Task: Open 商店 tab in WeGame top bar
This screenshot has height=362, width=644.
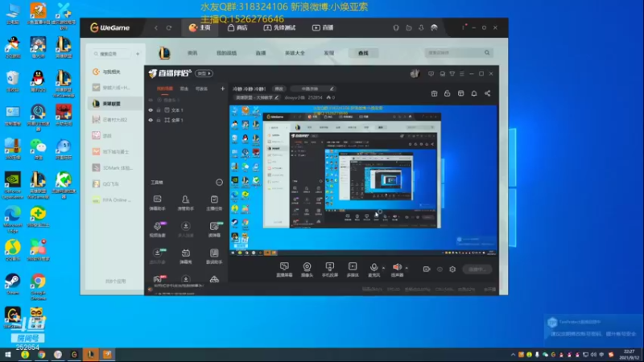Action: (x=237, y=27)
